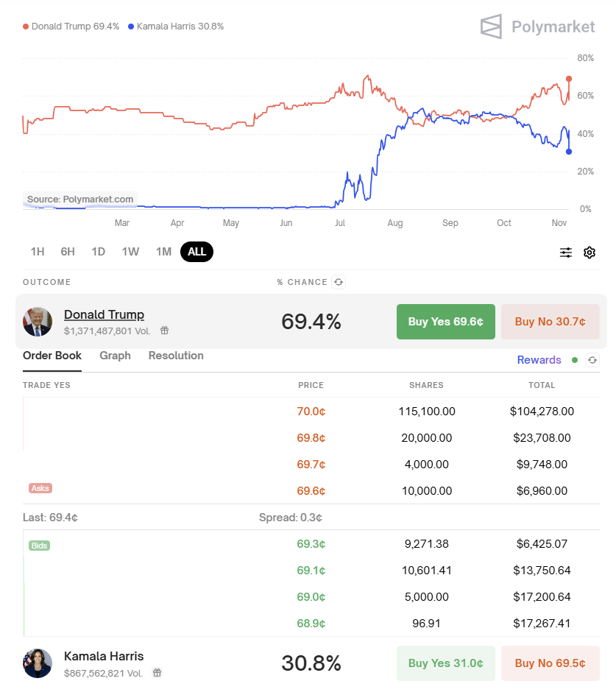616x695 pixels.
Task: Click the Source: Polymarket.com label
Action: coord(80,200)
